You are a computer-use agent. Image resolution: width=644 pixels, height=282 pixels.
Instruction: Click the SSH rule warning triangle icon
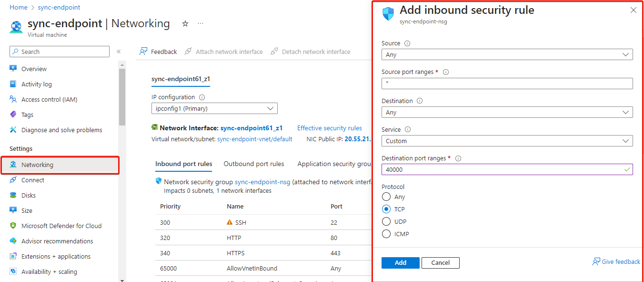coord(230,222)
